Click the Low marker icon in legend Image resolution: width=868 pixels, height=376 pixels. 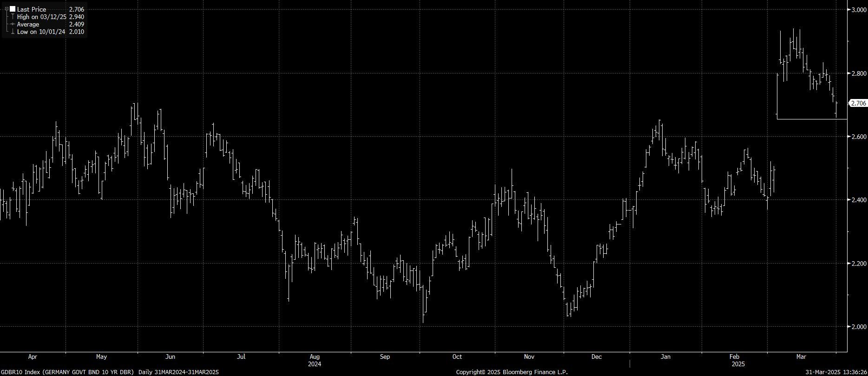pyautogui.click(x=13, y=32)
